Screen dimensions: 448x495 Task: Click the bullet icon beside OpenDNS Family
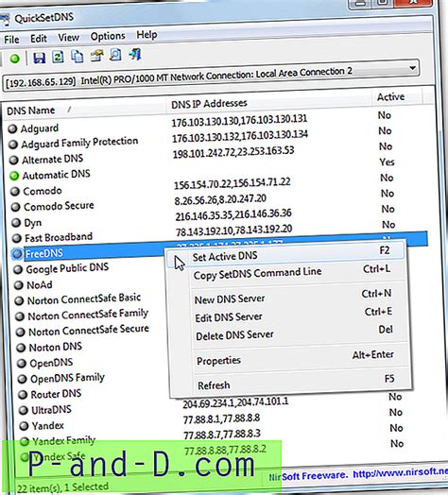pyautogui.click(x=22, y=379)
